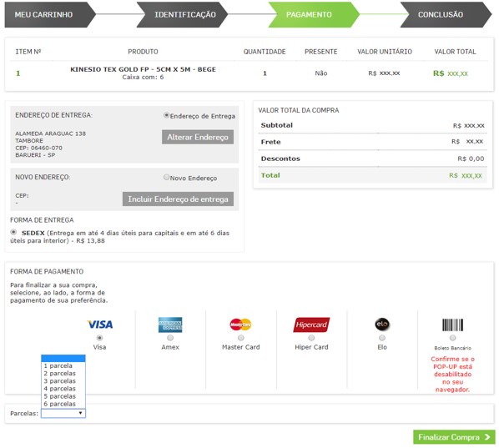Click the Visa label under the logo
The image size is (499, 448).
pos(99,347)
